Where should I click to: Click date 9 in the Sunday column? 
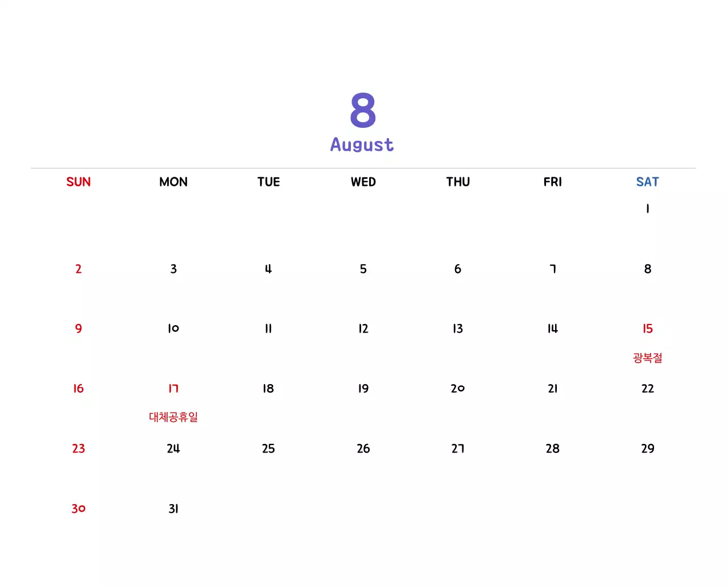point(78,329)
